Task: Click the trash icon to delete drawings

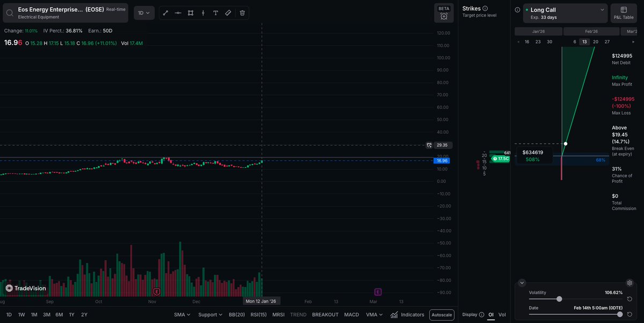Action: click(x=243, y=13)
